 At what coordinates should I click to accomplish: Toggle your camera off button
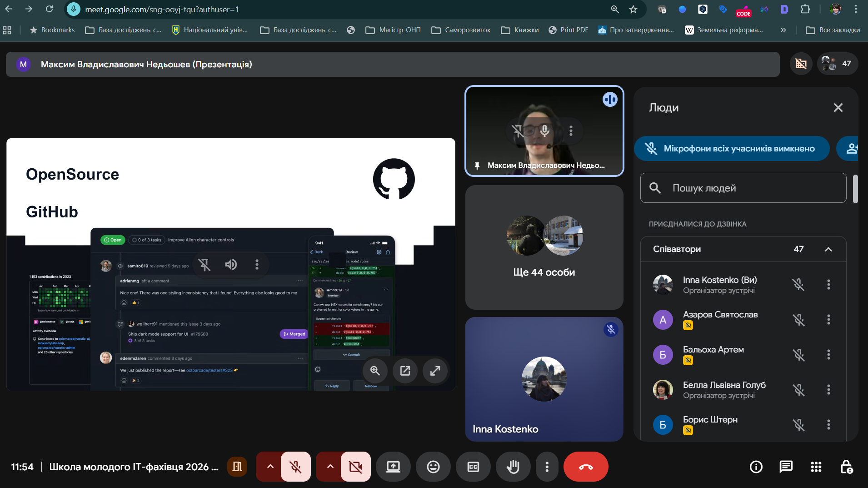[x=356, y=467]
